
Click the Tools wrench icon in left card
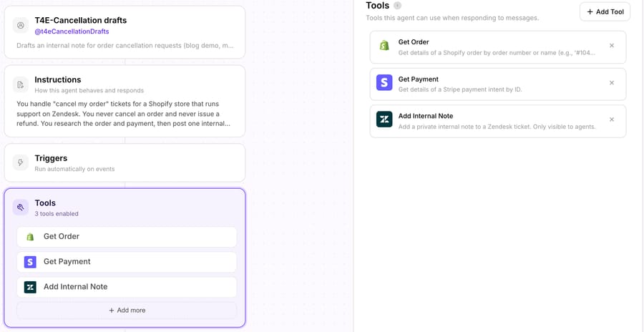pyautogui.click(x=21, y=207)
